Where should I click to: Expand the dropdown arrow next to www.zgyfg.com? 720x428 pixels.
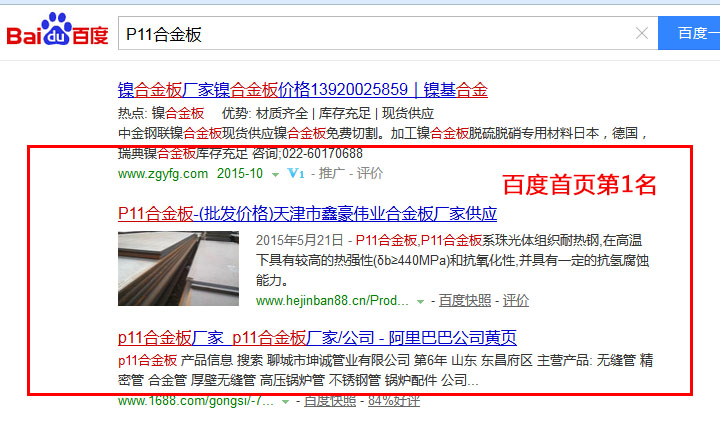276,174
